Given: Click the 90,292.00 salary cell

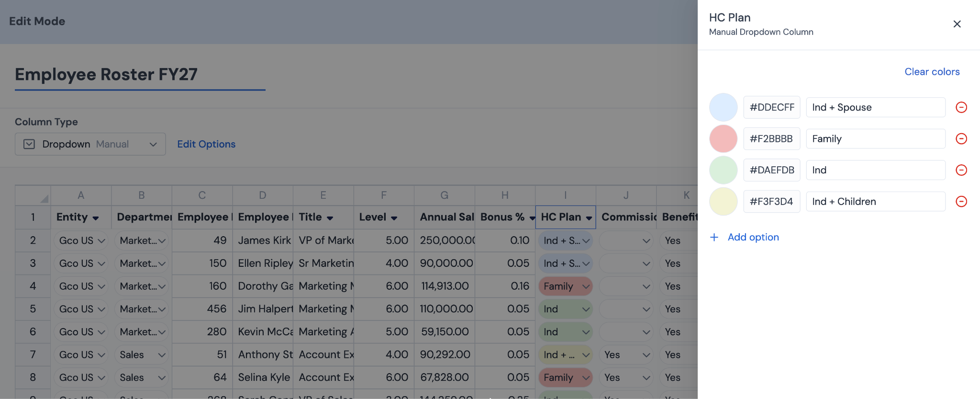Looking at the screenshot, I should (445, 355).
